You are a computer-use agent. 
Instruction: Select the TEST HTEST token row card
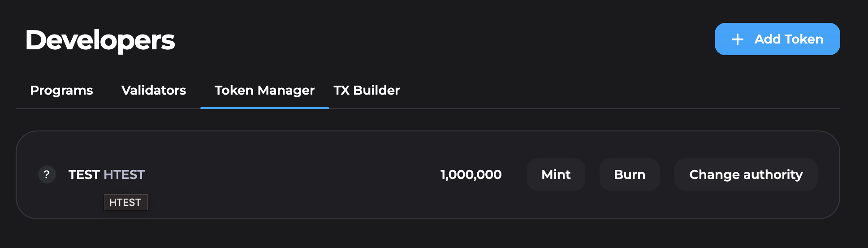coord(428,175)
